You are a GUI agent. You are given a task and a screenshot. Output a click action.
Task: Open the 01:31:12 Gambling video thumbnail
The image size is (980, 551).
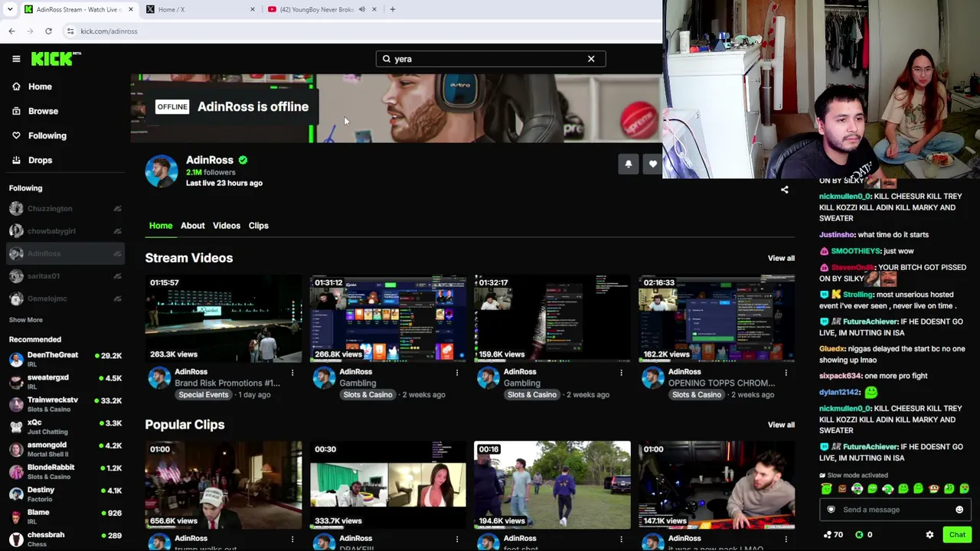(x=388, y=318)
